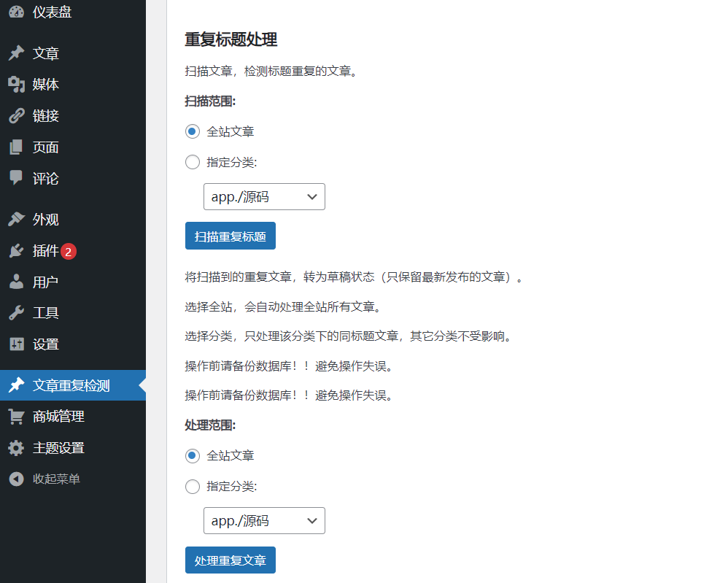Click the pushpin icon beside 文章
Image resolution: width=728 pixels, height=583 pixels.
[16, 53]
